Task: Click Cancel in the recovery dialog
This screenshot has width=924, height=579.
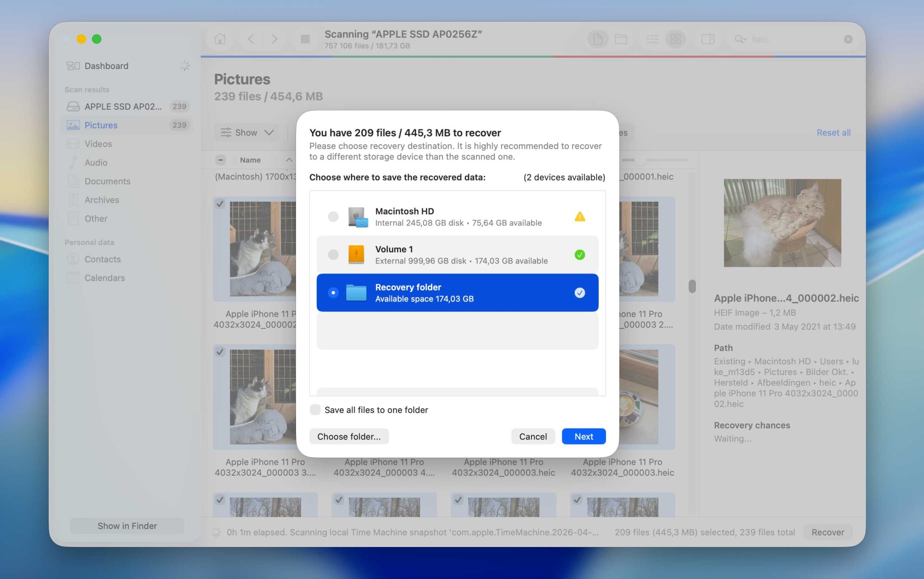Action: 533,436
